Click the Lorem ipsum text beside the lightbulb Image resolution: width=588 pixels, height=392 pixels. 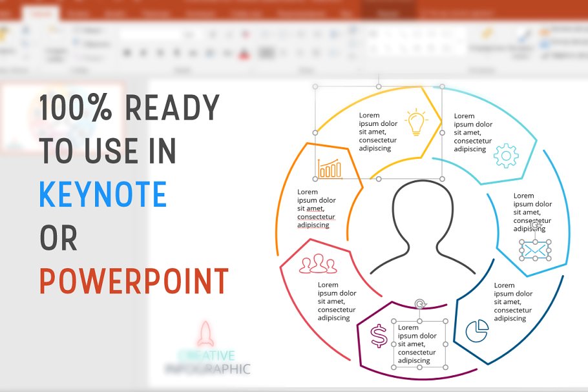point(378,132)
